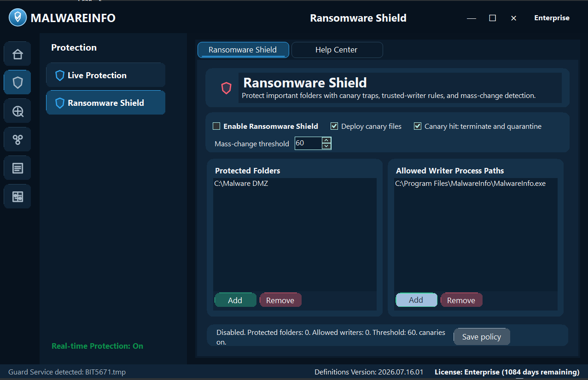Open the Scan magnifier sidebar icon

click(x=17, y=111)
